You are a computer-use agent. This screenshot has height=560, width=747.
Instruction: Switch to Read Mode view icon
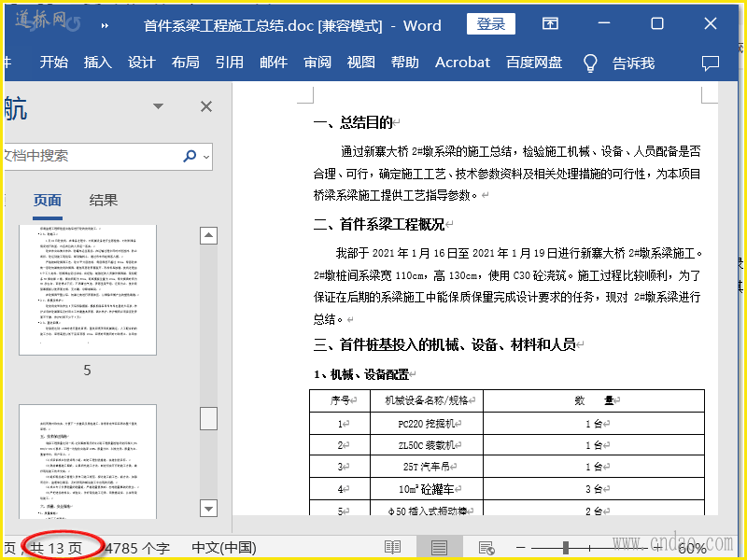[x=392, y=548]
